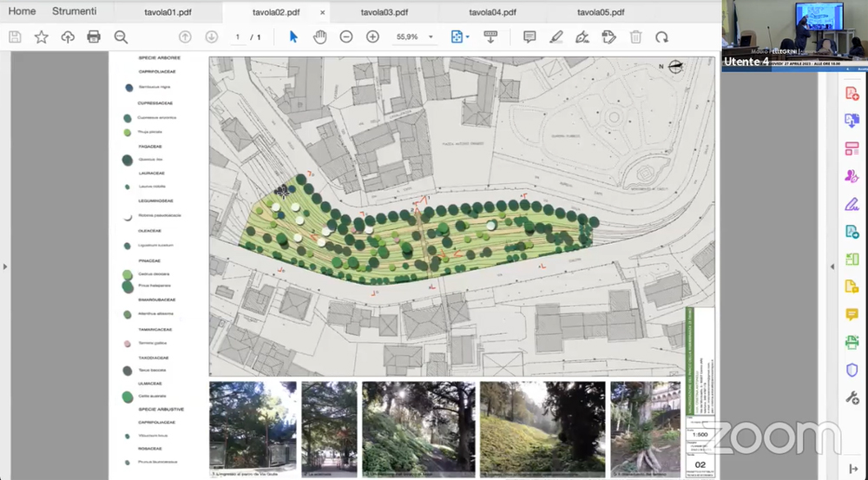Click the star bookmark icon in toolbar

41,36
